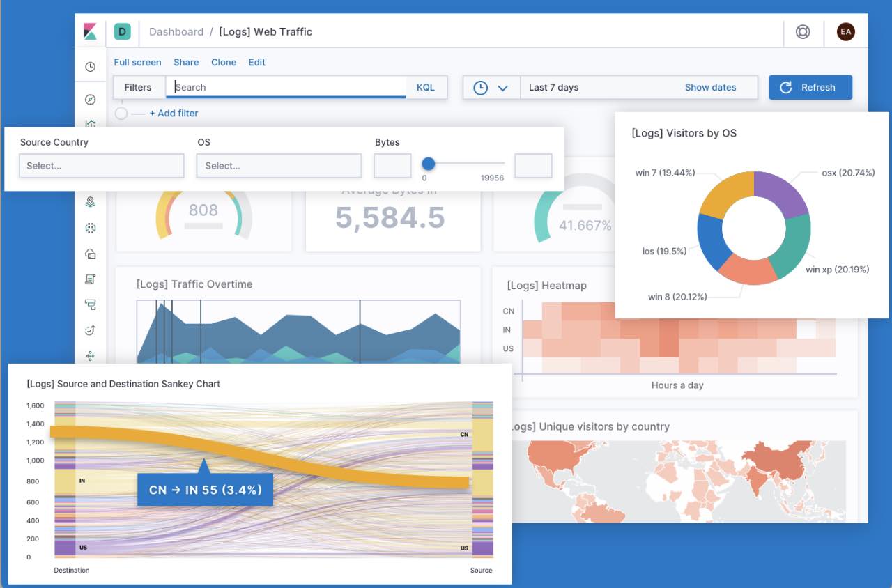The height and width of the screenshot is (588, 892).
Task: Open the Source Country select box
Action: pyautogui.click(x=101, y=165)
